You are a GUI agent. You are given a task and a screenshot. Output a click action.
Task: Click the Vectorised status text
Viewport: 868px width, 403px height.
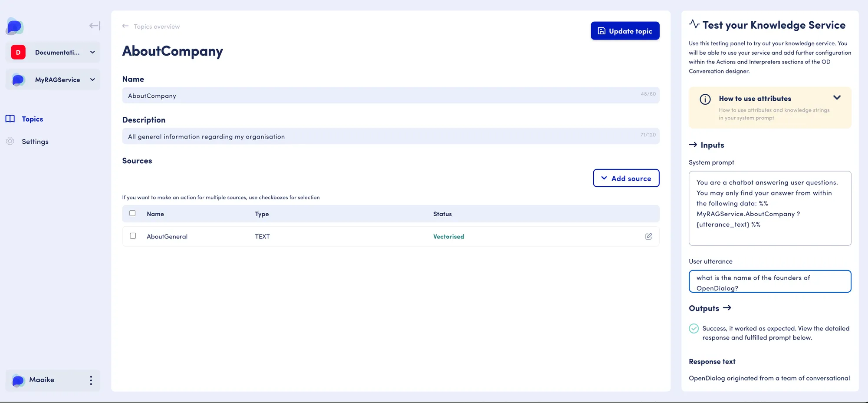pos(449,237)
